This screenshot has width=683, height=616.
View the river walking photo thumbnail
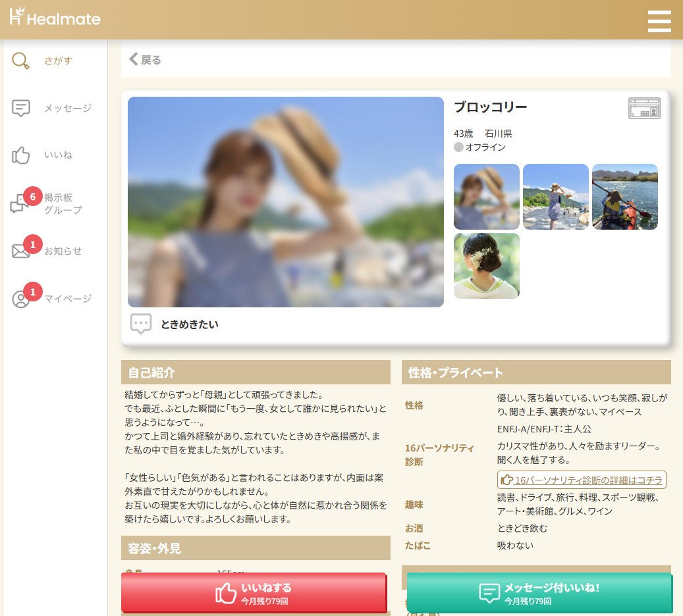click(x=556, y=197)
